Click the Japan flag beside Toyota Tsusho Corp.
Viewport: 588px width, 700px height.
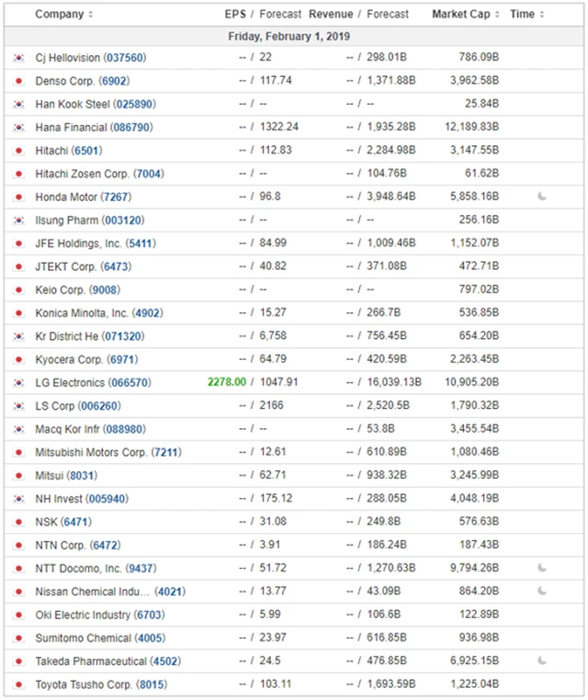[x=18, y=683]
